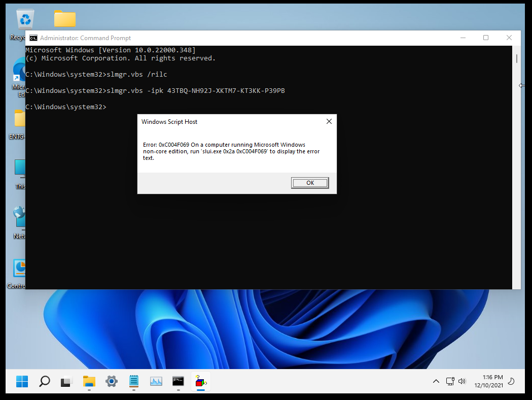This screenshot has width=532, height=400.
Task: Open the notification moon icon
Action: [511, 381]
